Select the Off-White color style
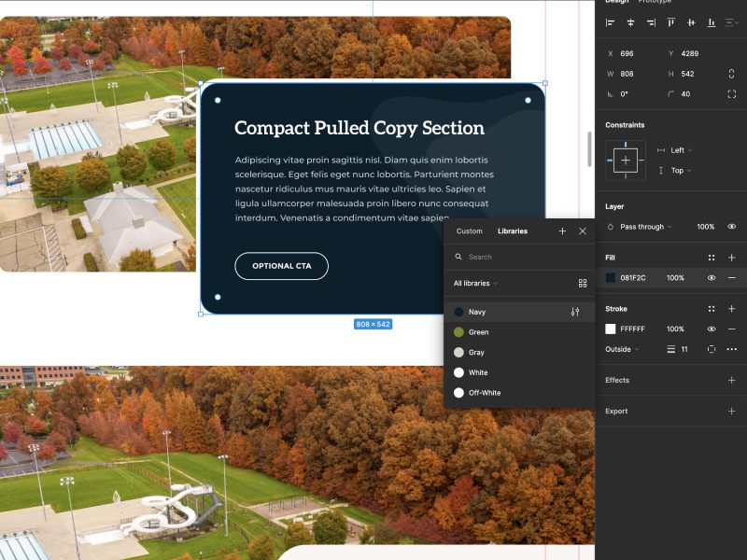 [x=519, y=393]
